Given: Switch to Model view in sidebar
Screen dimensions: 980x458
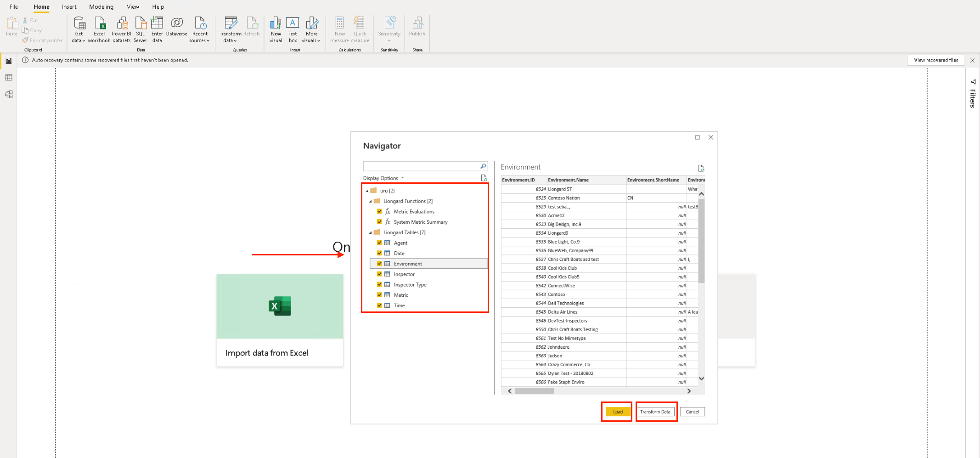Looking at the screenshot, I should tap(9, 94).
